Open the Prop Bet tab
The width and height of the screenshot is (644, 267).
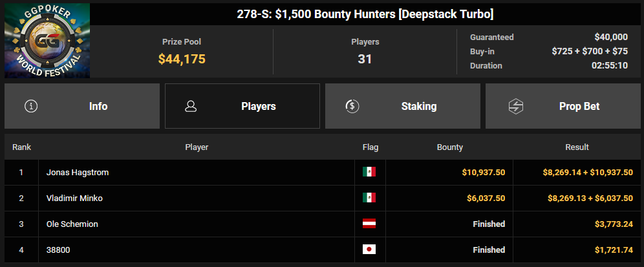(x=563, y=107)
